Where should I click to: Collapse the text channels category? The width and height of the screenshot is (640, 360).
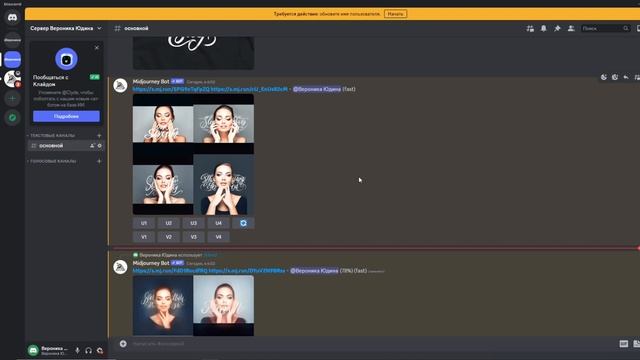pyautogui.click(x=52, y=136)
